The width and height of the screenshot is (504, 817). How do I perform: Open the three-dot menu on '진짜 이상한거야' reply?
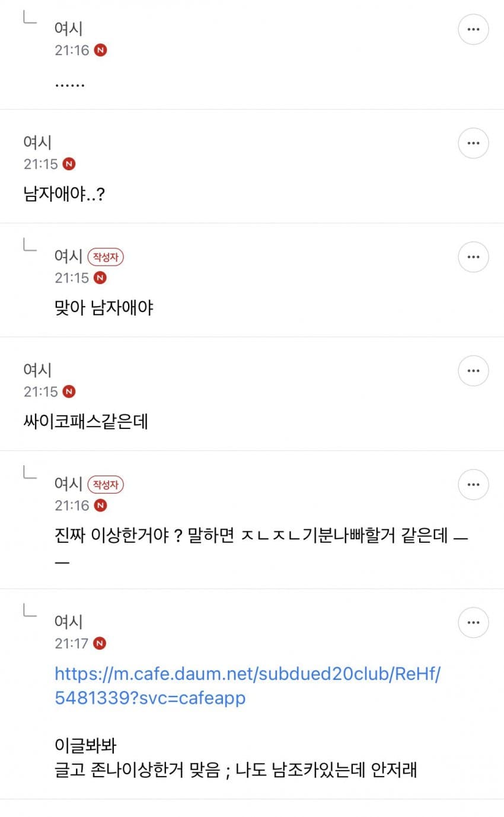pyautogui.click(x=473, y=485)
